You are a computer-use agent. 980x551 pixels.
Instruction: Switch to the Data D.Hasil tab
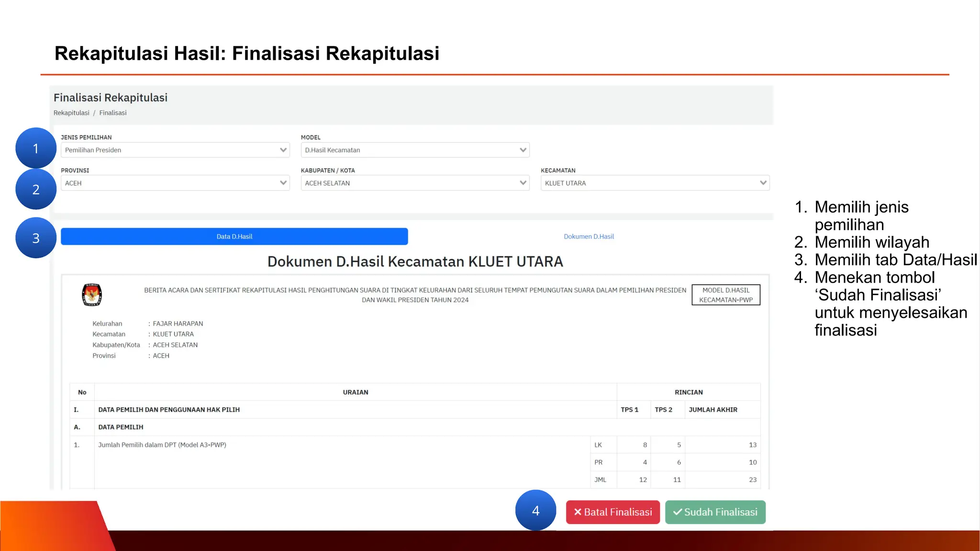click(x=234, y=237)
